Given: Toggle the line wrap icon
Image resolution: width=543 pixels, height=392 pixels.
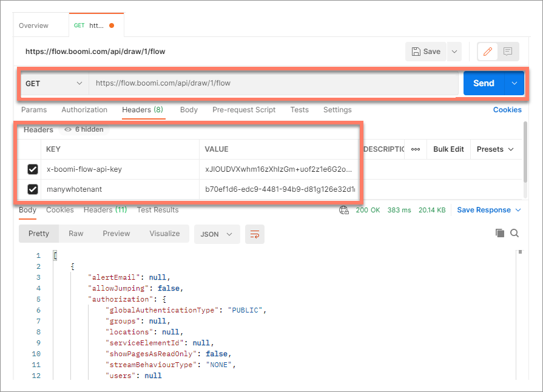Looking at the screenshot, I should pos(255,234).
